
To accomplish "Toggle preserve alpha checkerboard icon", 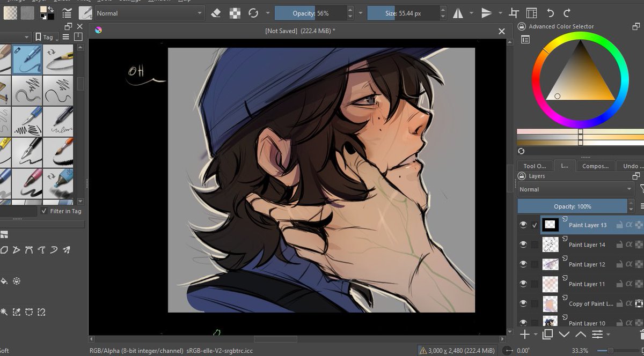I will click(235, 13).
